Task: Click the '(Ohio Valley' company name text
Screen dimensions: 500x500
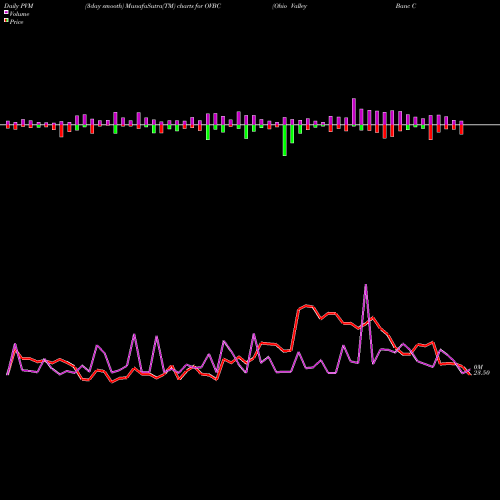Action: point(289,6)
